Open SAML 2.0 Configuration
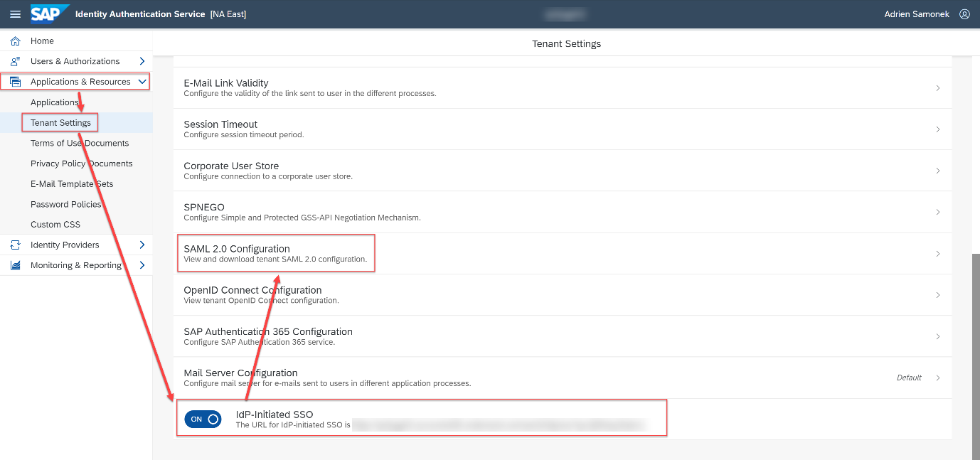 click(563, 254)
